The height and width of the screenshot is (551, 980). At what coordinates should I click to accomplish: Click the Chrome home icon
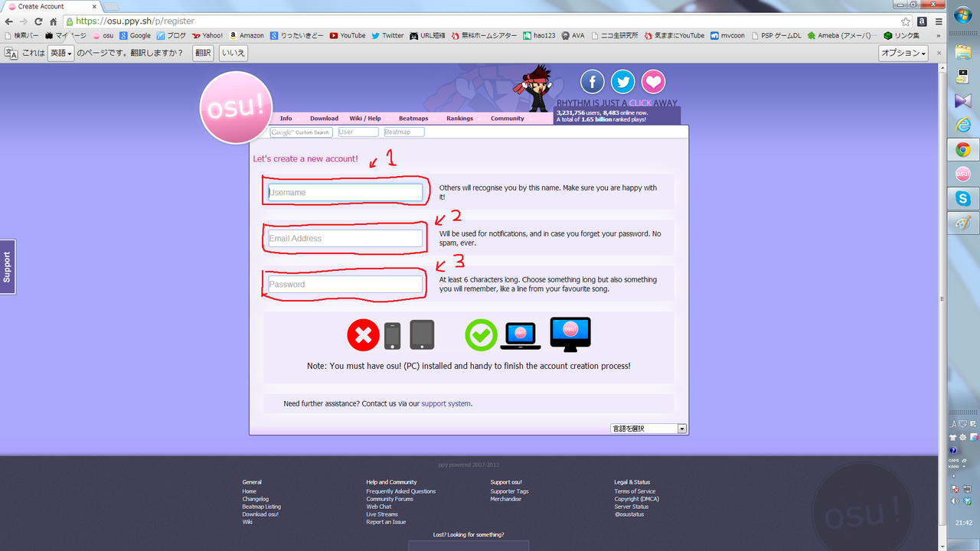pos(53,21)
